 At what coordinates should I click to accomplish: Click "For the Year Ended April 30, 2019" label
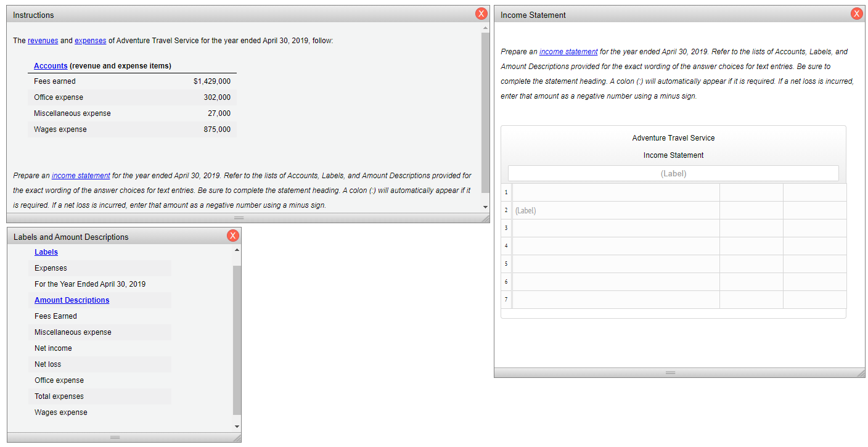(89, 284)
